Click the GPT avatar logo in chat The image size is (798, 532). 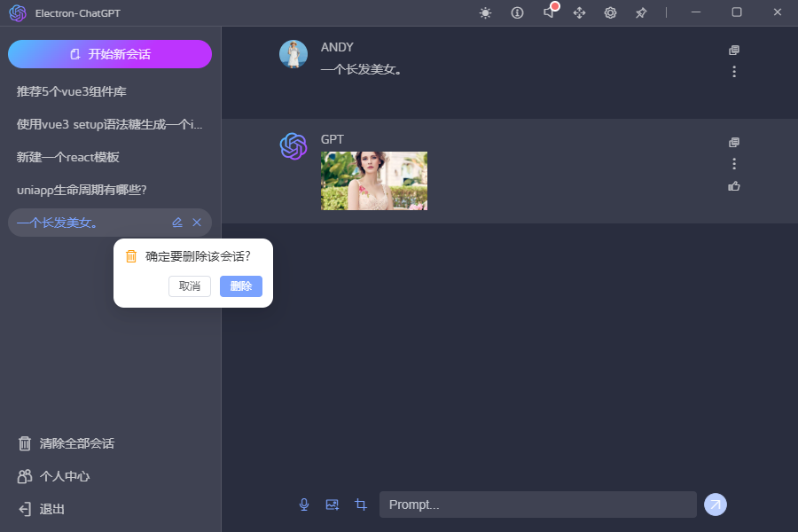pos(293,146)
